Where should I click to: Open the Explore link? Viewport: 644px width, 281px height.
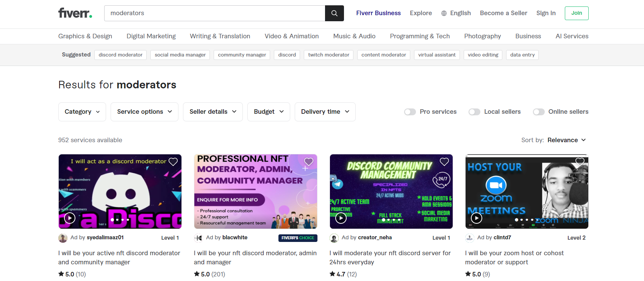coord(421,13)
